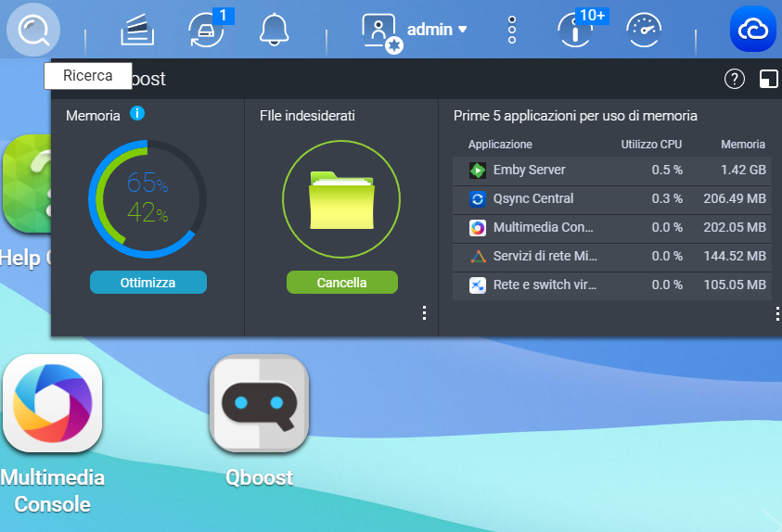Screen dimensions: 782x532
Task: Click the File indesiderati heading
Action: tap(307, 116)
